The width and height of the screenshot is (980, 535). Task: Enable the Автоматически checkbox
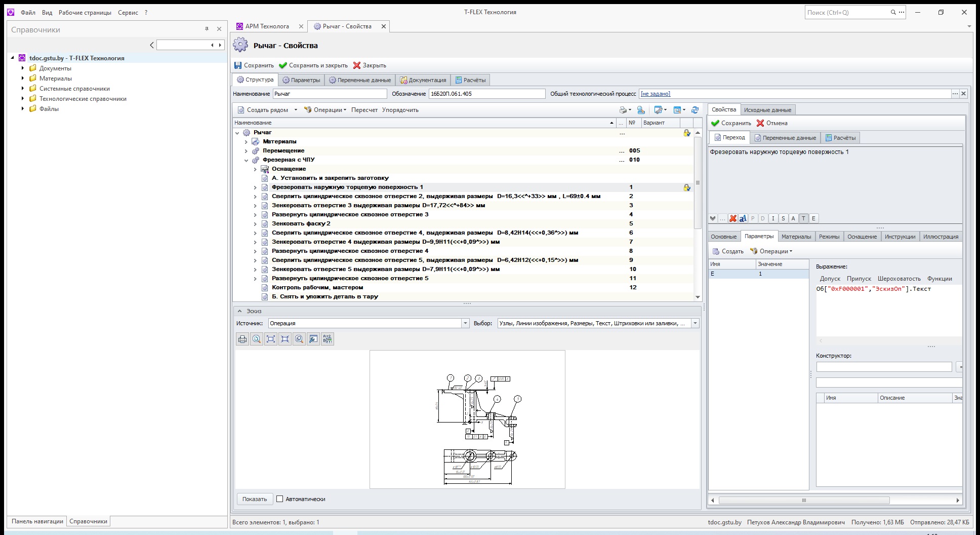[x=279, y=499]
